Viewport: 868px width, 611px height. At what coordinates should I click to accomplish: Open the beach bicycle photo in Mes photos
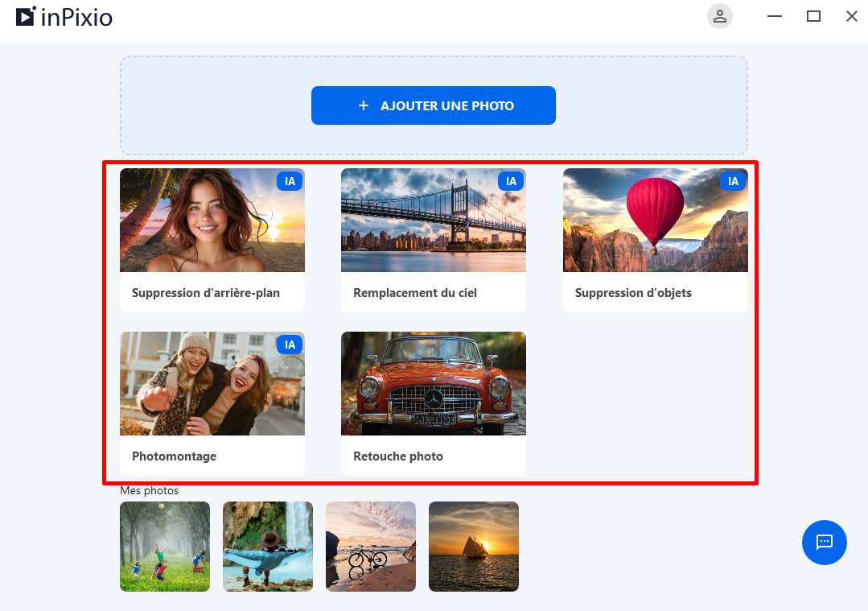coord(371,547)
